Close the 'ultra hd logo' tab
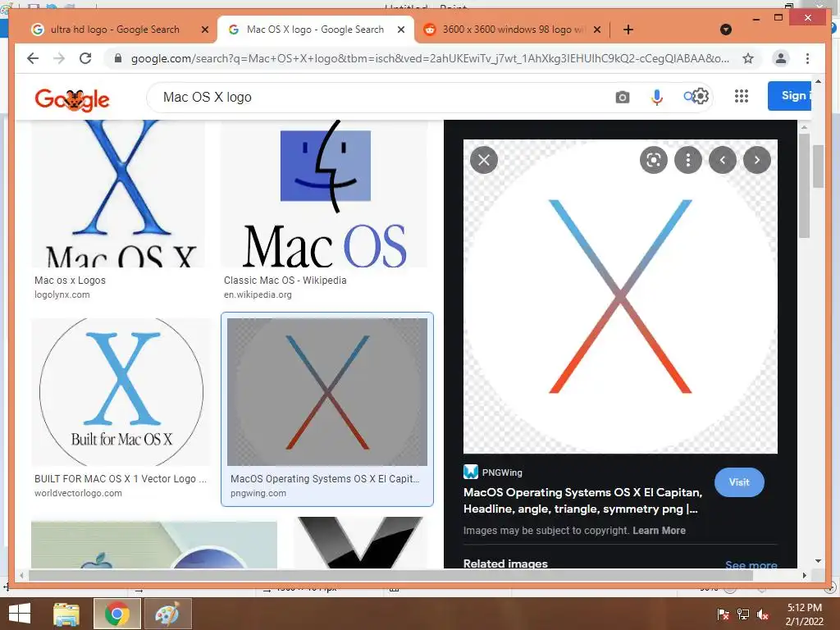 [204, 30]
